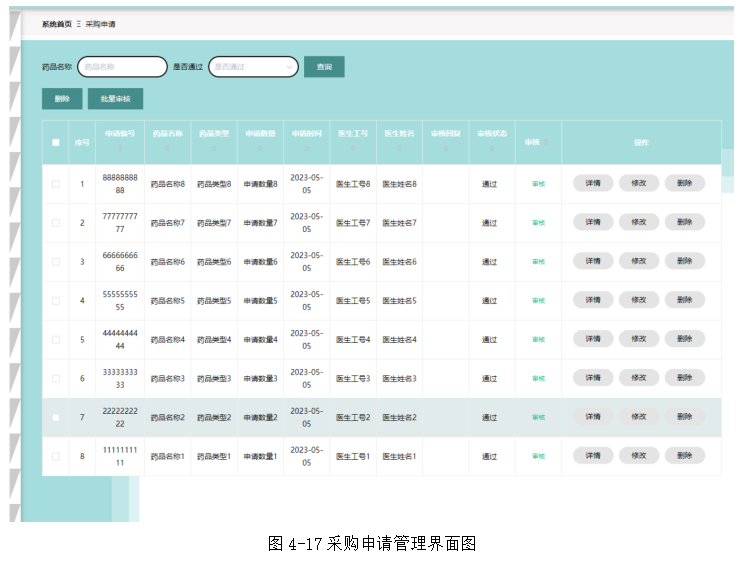Screen dimensions: 752x564
Task: Click 删除 for 药品名称5 row
Action: (x=685, y=300)
